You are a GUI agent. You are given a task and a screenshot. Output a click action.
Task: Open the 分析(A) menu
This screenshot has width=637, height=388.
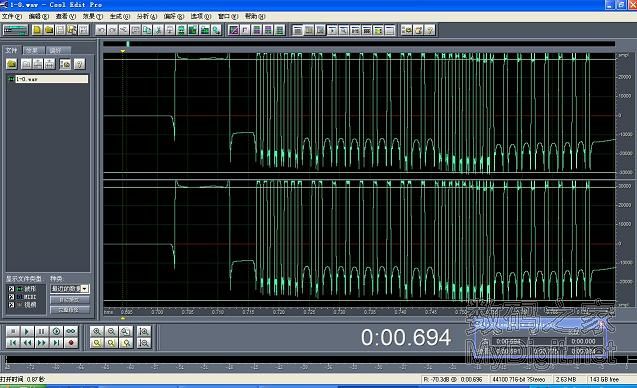147,16
